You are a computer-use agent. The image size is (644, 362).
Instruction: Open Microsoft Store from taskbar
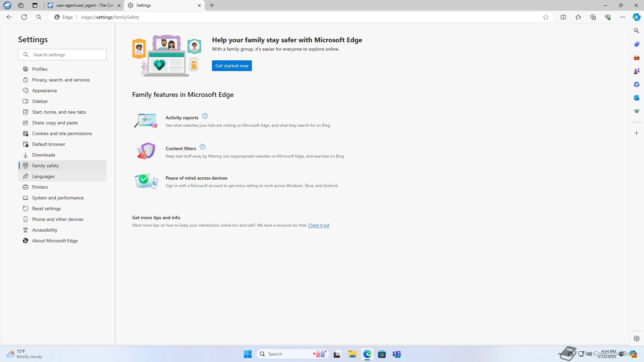[382, 354]
